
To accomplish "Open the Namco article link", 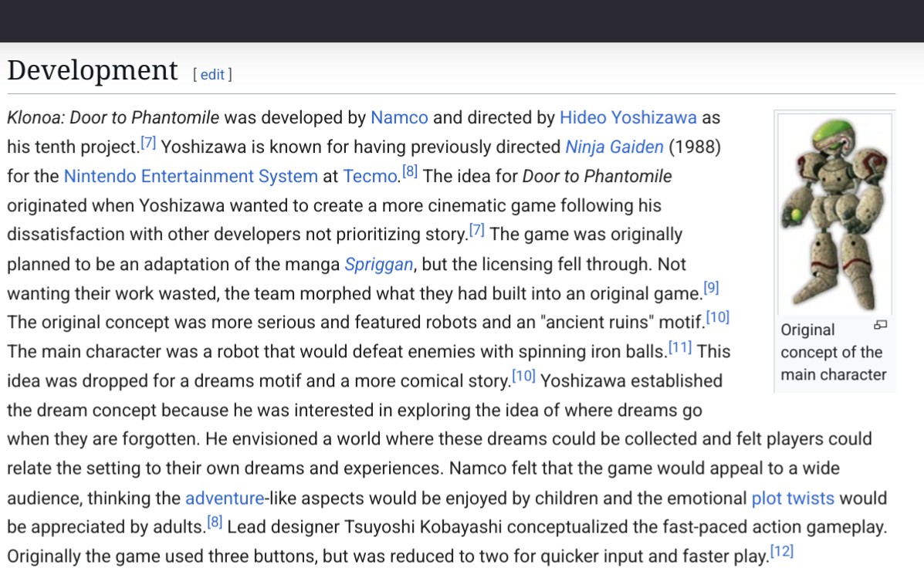I will click(399, 117).
